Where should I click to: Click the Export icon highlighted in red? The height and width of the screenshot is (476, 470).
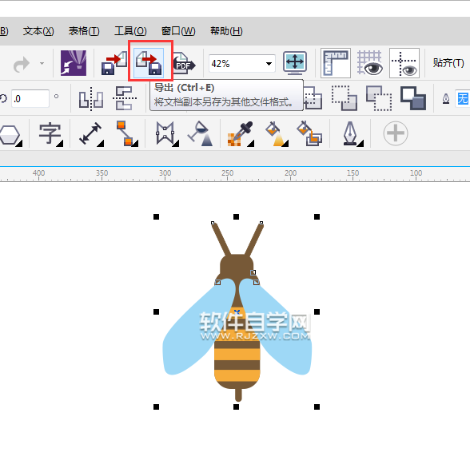(x=149, y=63)
